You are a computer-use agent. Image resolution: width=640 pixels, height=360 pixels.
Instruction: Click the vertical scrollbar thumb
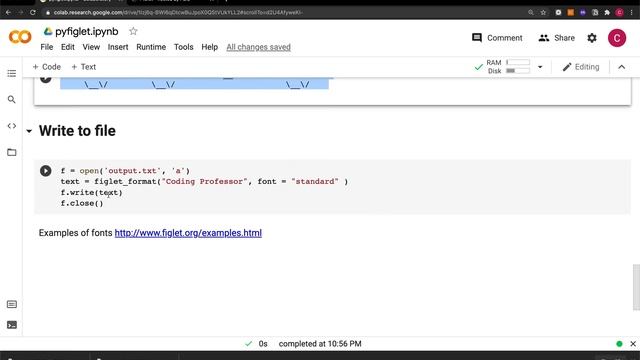pyautogui.click(x=636, y=287)
